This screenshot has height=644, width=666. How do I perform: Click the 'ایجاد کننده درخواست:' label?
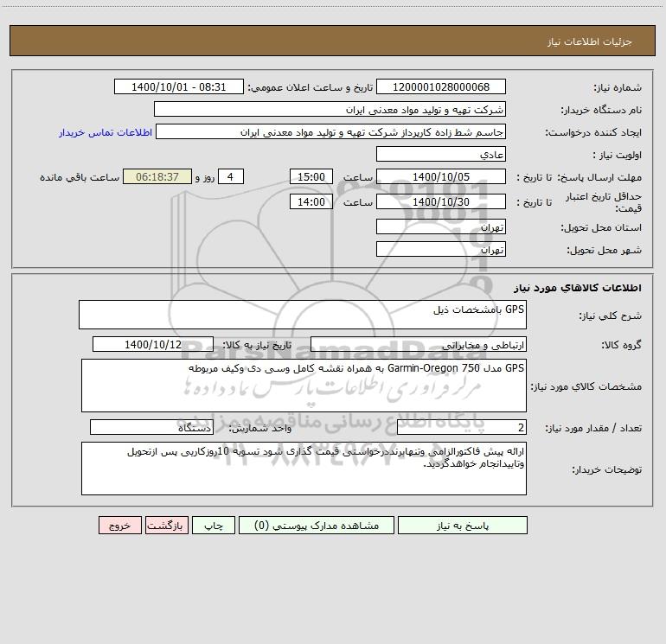pos(593,132)
